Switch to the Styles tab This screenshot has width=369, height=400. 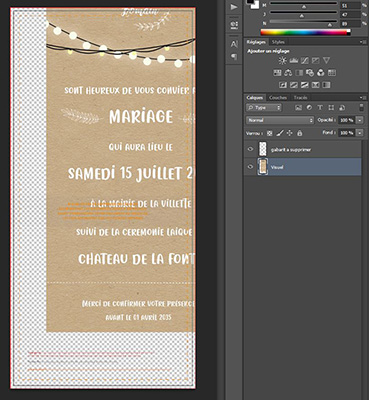pos(278,42)
